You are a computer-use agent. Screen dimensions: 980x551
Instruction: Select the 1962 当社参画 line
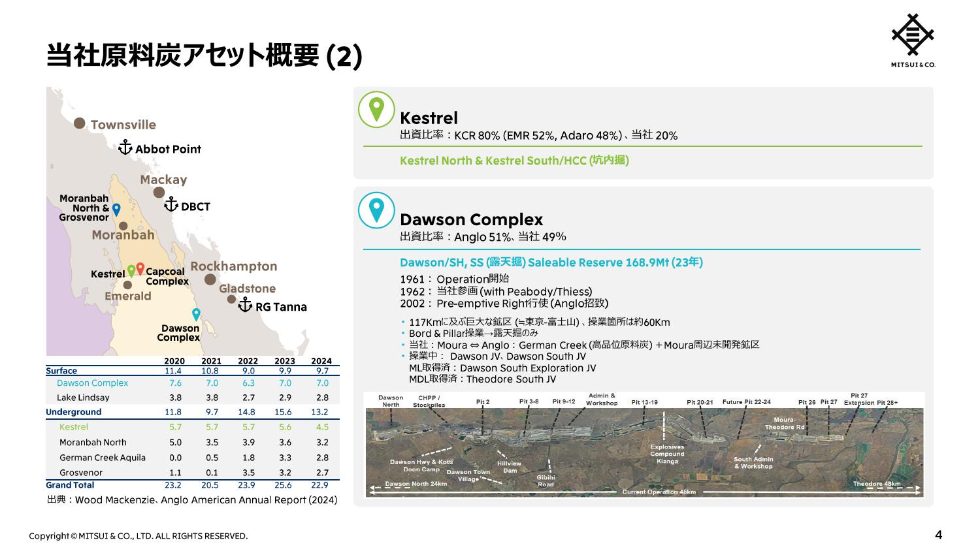click(x=496, y=292)
